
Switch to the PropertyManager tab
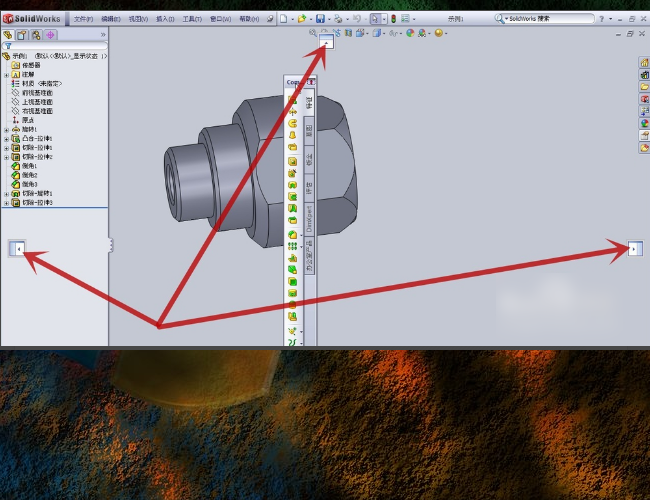click(22, 35)
